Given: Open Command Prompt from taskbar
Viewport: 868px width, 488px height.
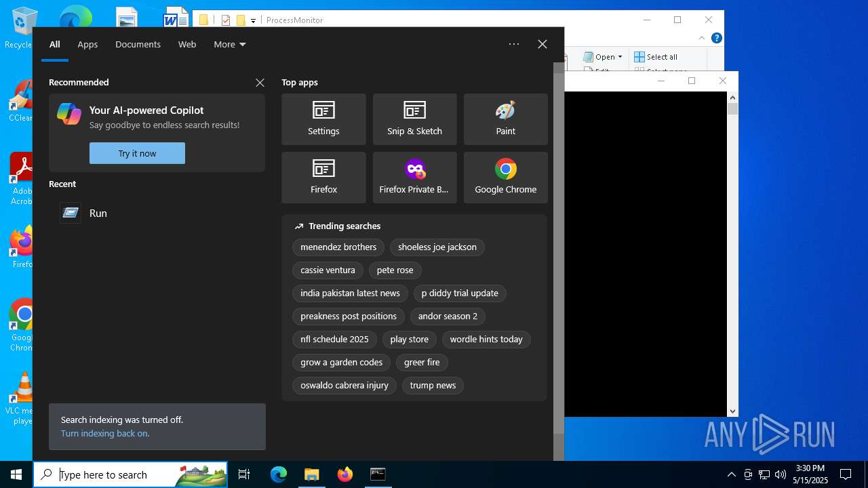Looking at the screenshot, I should click(x=378, y=474).
